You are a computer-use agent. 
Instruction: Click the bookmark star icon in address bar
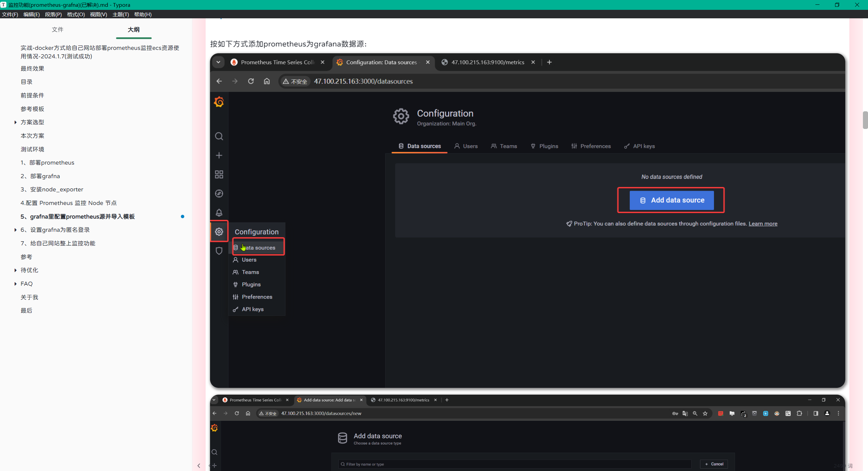[x=705, y=413]
